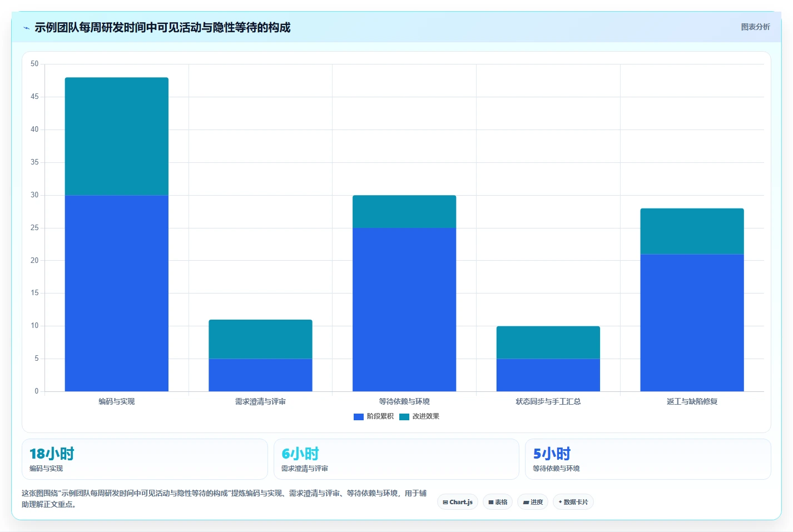Toggle the 改进效果 legend swatch
Screen dimensions: 793x532
click(x=404, y=416)
